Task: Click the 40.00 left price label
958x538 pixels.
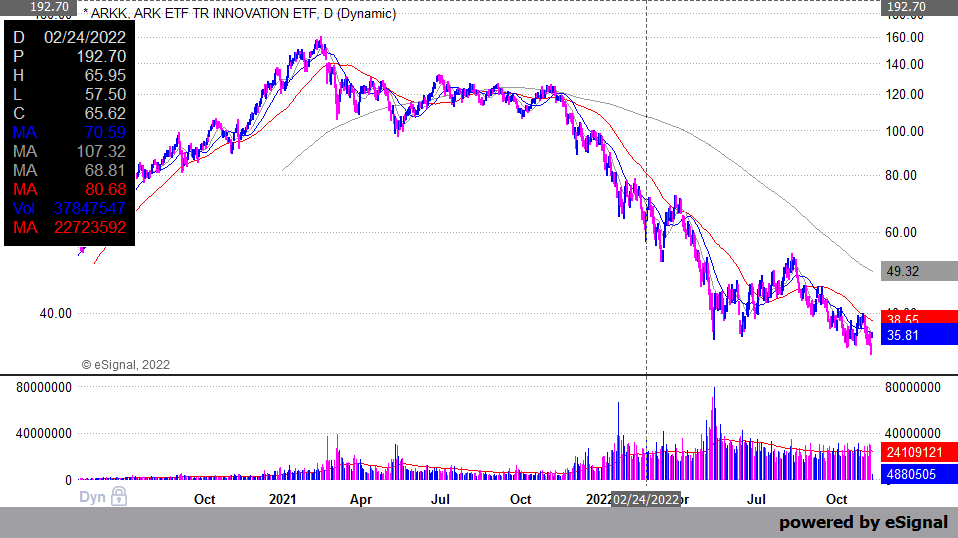Action: [56, 313]
